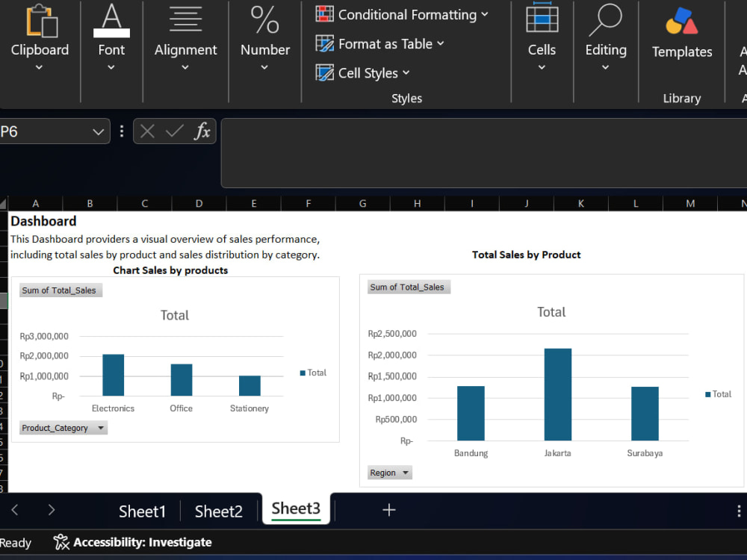Click the Rp3,000,000 axis value
The image size is (747, 560).
[x=44, y=336]
